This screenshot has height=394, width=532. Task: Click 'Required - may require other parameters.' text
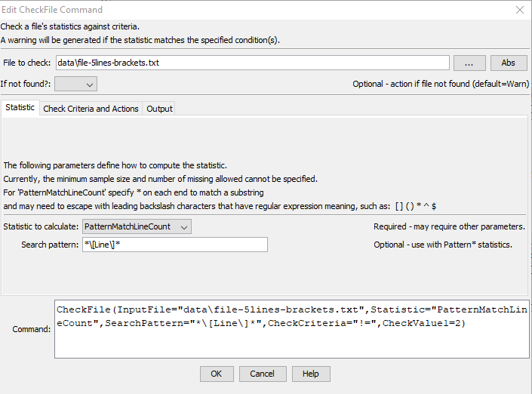click(449, 226)
